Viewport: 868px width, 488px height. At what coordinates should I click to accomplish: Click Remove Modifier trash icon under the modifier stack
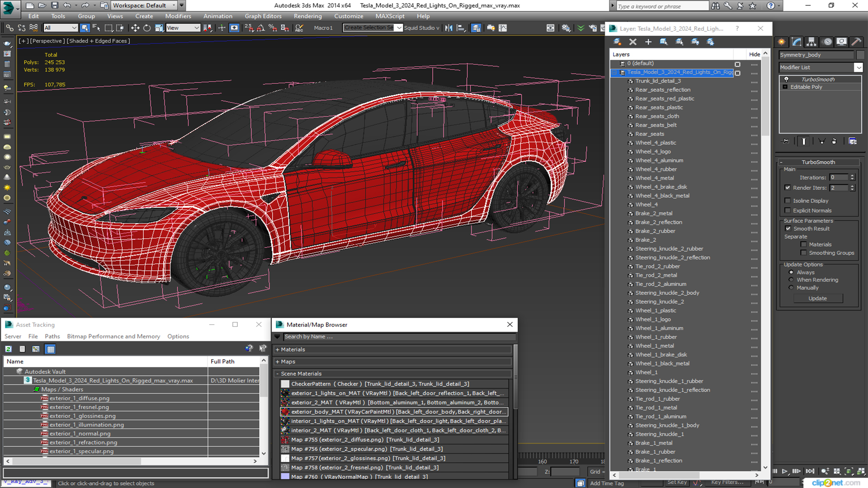[834, 141]
